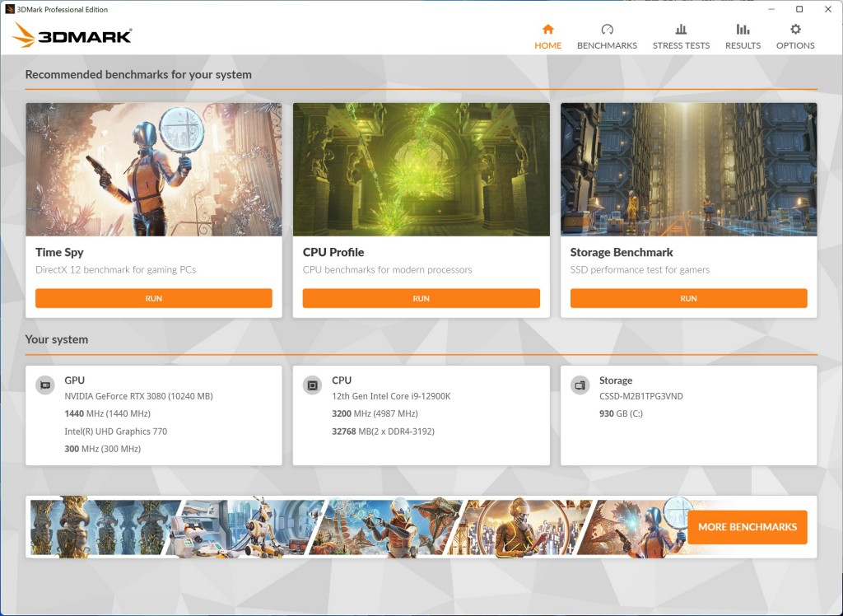Click the Storage drive icon

[x=580, y=385]
